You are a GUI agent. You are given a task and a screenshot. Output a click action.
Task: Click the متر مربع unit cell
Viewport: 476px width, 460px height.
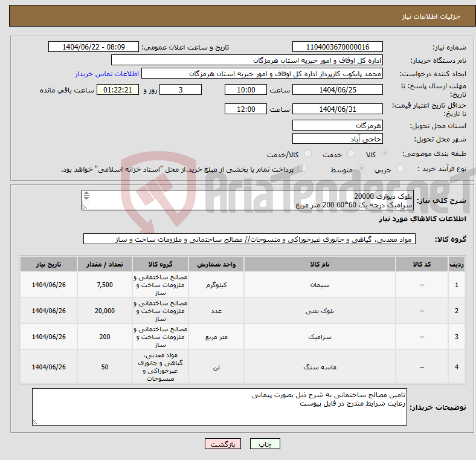click(216, 337)
